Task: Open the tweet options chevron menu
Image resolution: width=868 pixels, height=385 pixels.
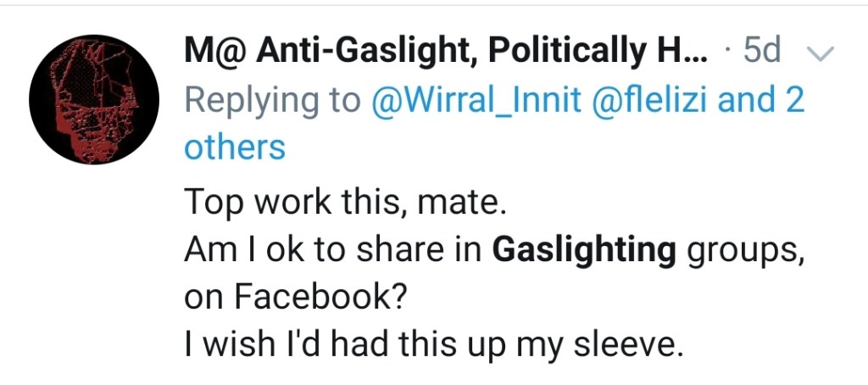Action: [x=820, y=54]
